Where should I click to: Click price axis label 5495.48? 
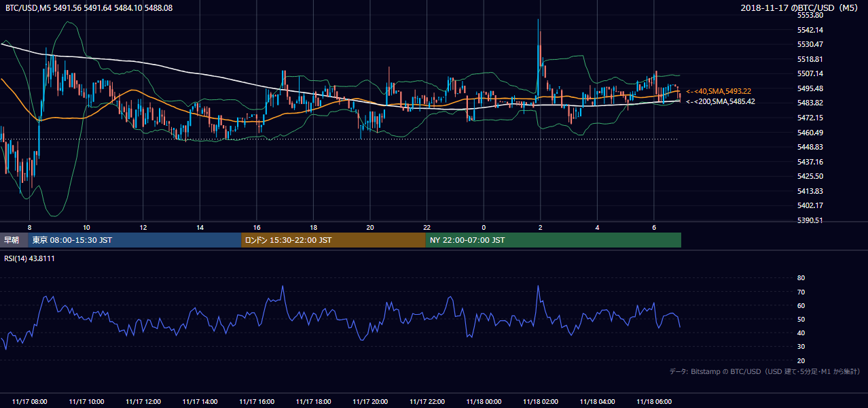click(810, 88)
